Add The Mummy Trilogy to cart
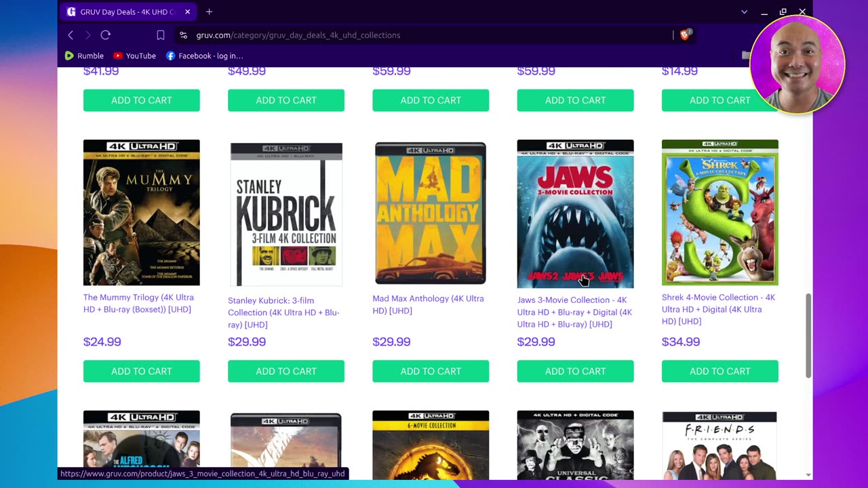This screenshot has width=868, height=488. [x=142, y=371]
